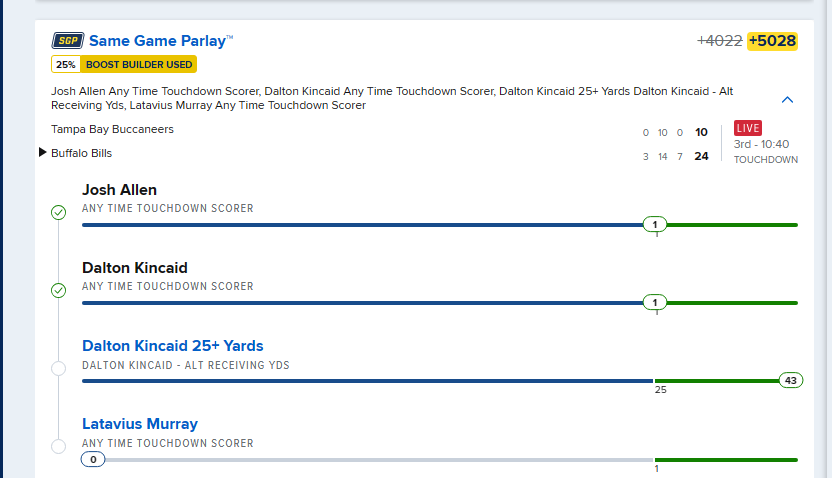Click the SGP badge icon
832x478 pixels.
68,41
